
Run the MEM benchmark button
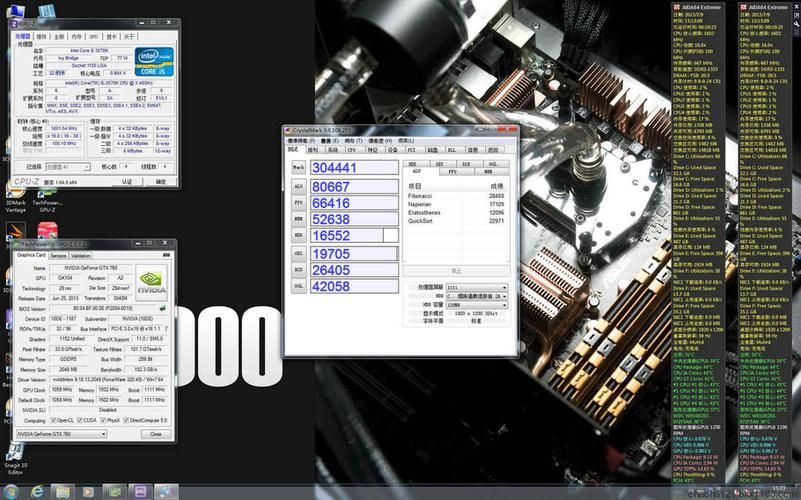click(x=298, y=219)
